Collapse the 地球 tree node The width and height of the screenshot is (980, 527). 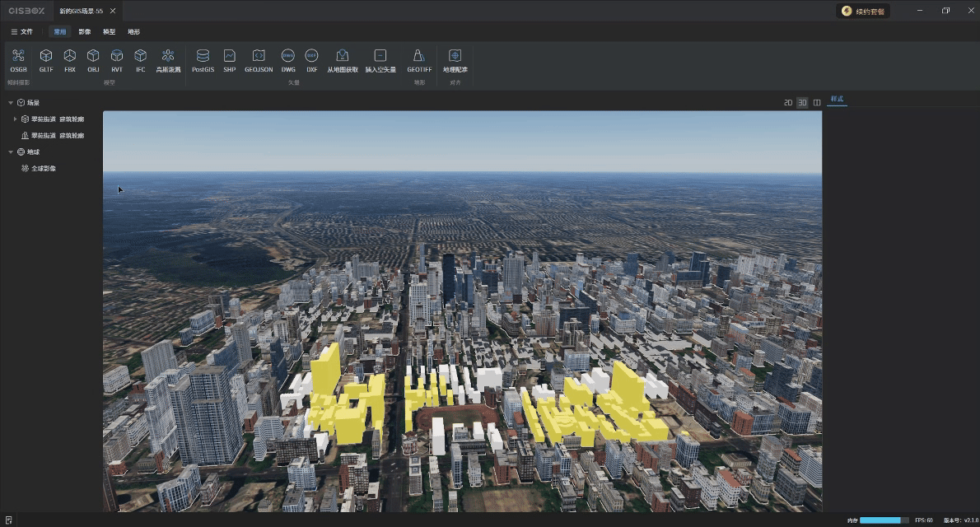pos(11,152)
